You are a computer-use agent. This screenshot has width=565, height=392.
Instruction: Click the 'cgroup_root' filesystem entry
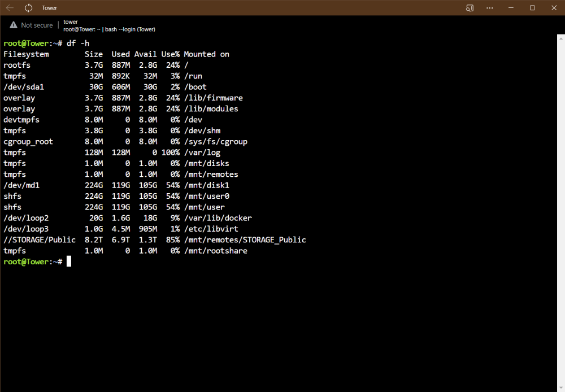coord(28,142)
